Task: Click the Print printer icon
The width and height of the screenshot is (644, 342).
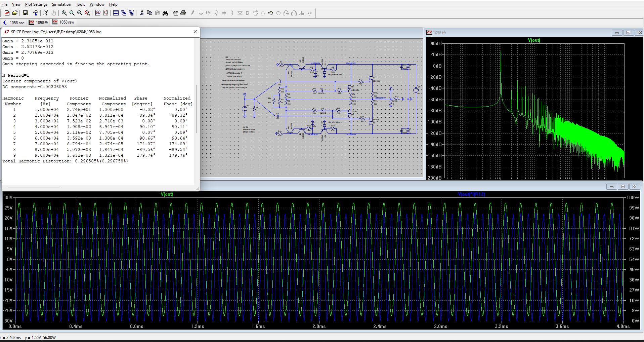Action: coord(183,13)
